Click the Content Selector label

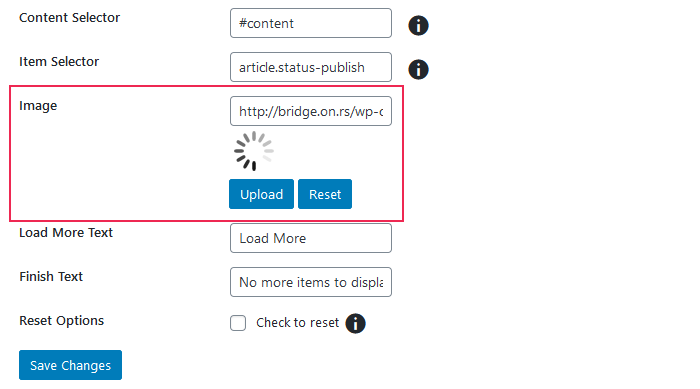pyautogui.click(x=70, y=18)
